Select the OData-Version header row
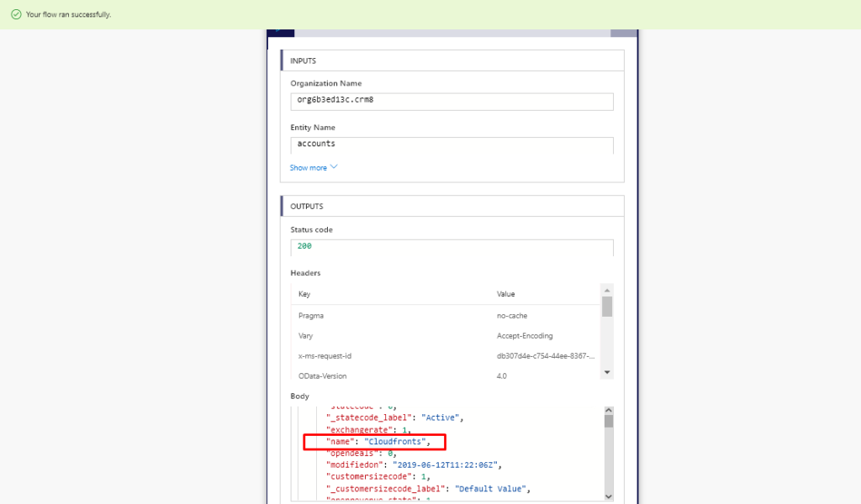The height and width of the screenshot is (504, 861). click(x=446, y=376)
